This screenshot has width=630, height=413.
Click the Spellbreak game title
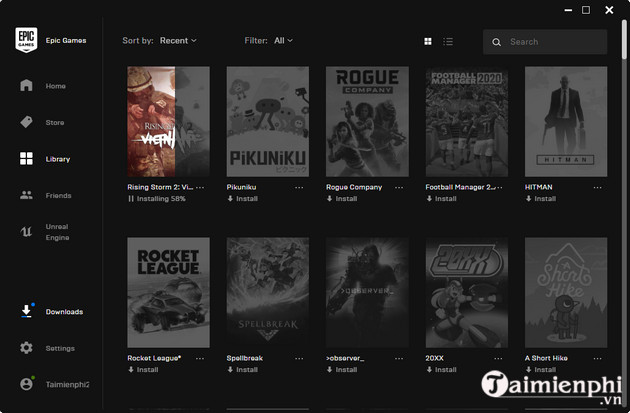(x=245, y=358)
